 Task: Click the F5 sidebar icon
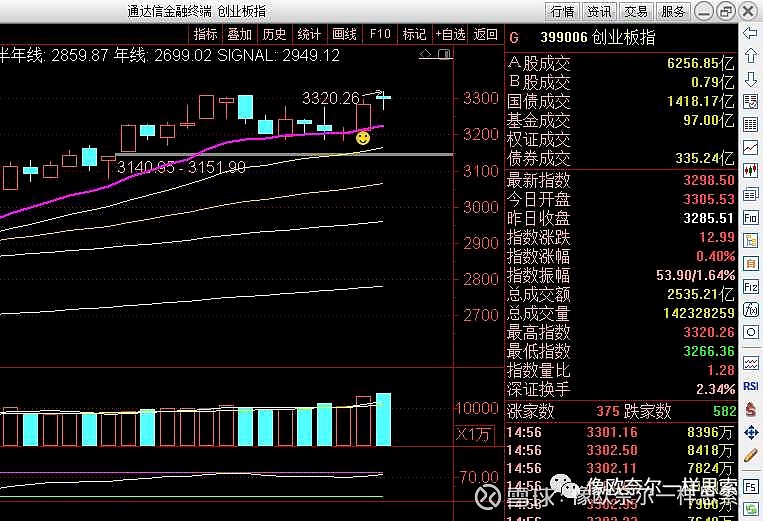pos(750,487)
